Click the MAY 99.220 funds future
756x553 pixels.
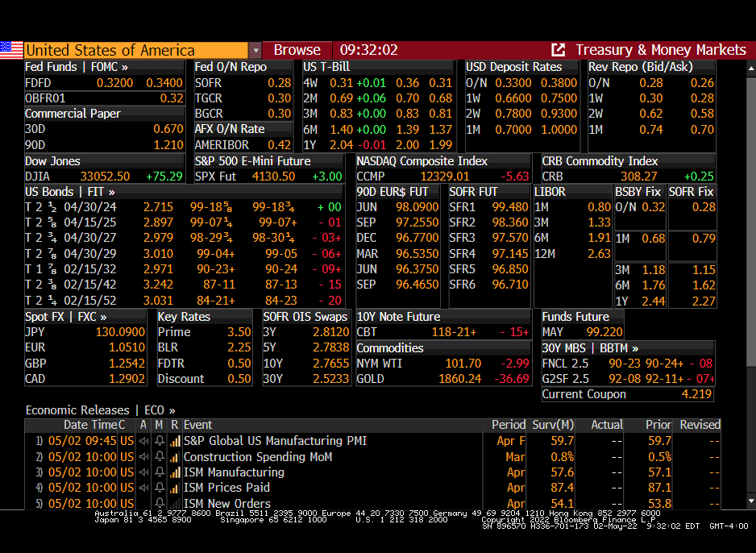[583, 332]
